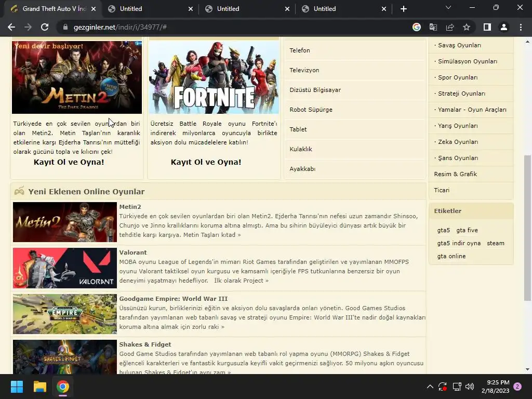Select the gta5 indir oyna tag

click(x=459, y=243)
